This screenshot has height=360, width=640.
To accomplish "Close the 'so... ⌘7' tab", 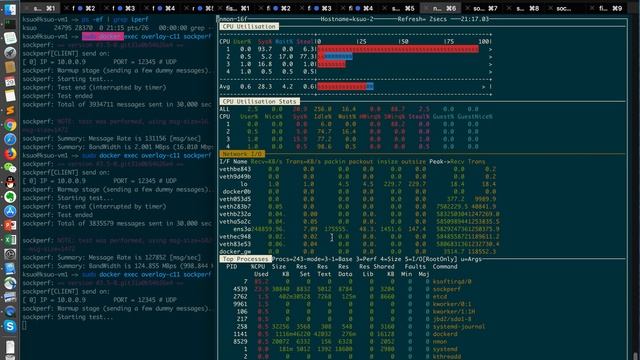I will (468, 8).
